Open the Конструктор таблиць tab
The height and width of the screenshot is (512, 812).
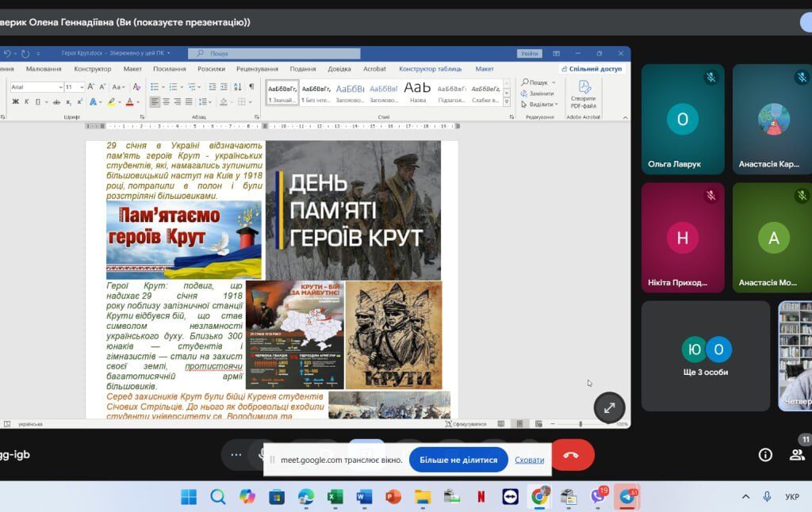[x=430, y=69]
